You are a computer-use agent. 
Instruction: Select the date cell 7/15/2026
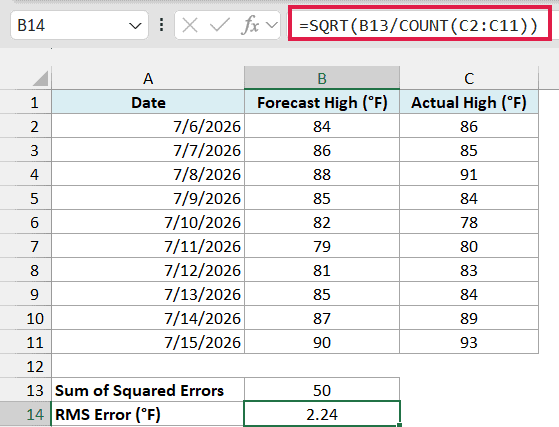click(x=148, y=342)
